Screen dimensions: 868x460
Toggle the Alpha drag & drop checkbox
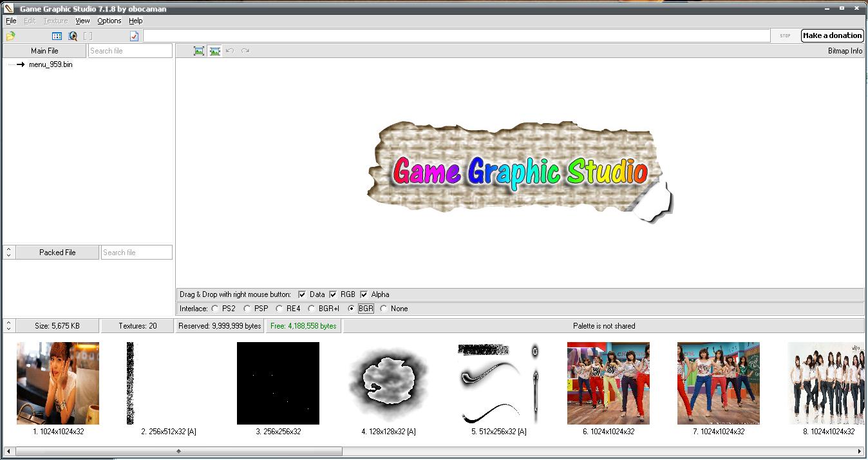(x=364, y=294)
